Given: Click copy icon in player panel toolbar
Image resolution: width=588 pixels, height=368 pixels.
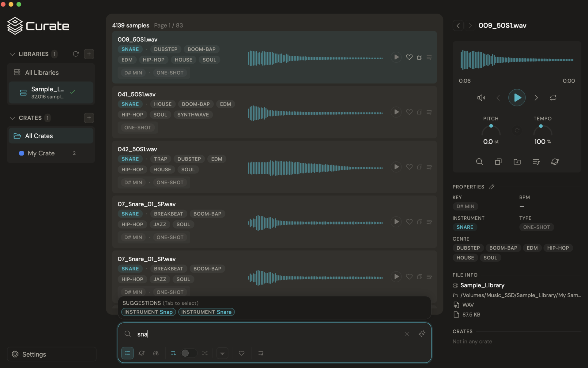Looking at the screenshot, I should [x=498, y=162].
